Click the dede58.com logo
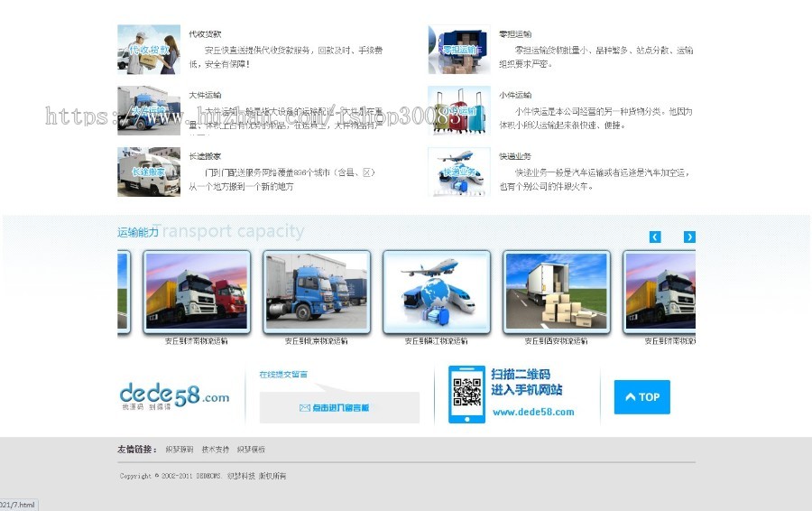Image resolution: width=812 pixels, height=511 pixels. tap(174, 395)
